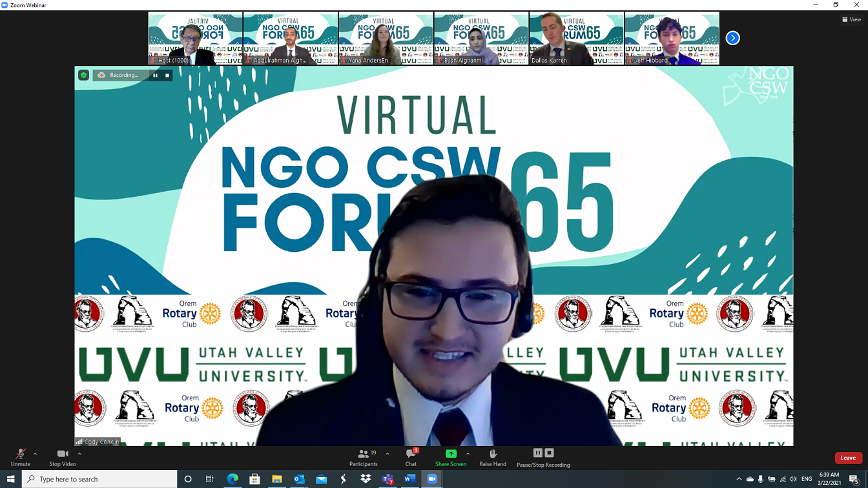Click the green encryption shield icon
The width and height of the screenshot is (868, 488).
coord(83,75)
